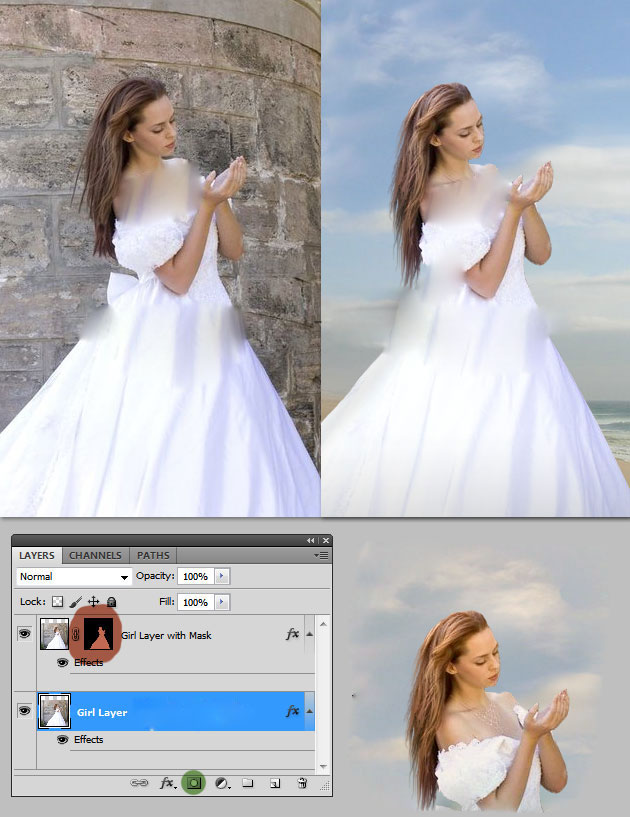Open the Opacity slider arrow
This screenshot has height=817, width=630.
(x=222, y=577)
